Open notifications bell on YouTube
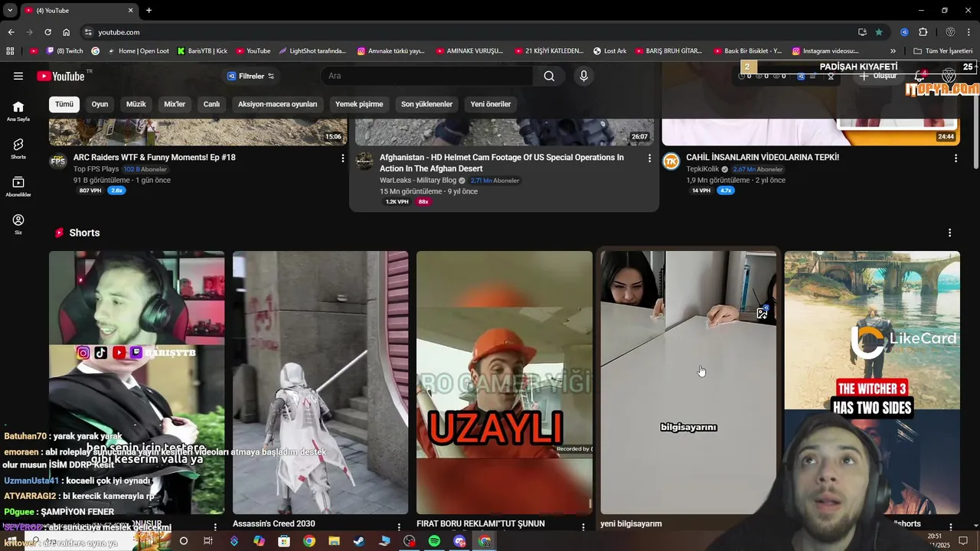980x551 pixels. click(920, 76)
